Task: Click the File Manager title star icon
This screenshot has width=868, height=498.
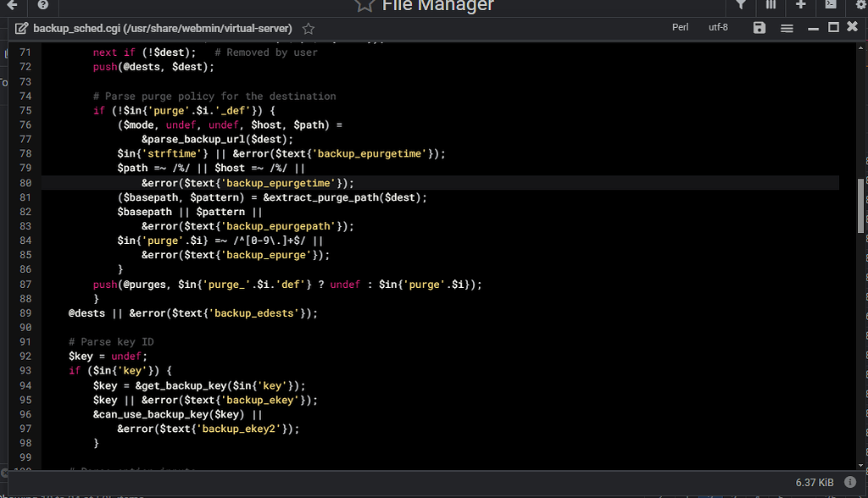Action: [x=364, y=5]
